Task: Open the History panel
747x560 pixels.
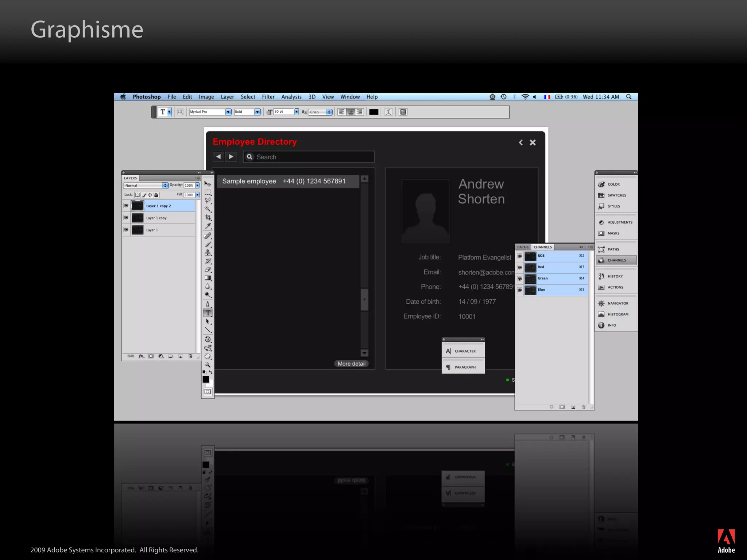Action: click(616, 276)
